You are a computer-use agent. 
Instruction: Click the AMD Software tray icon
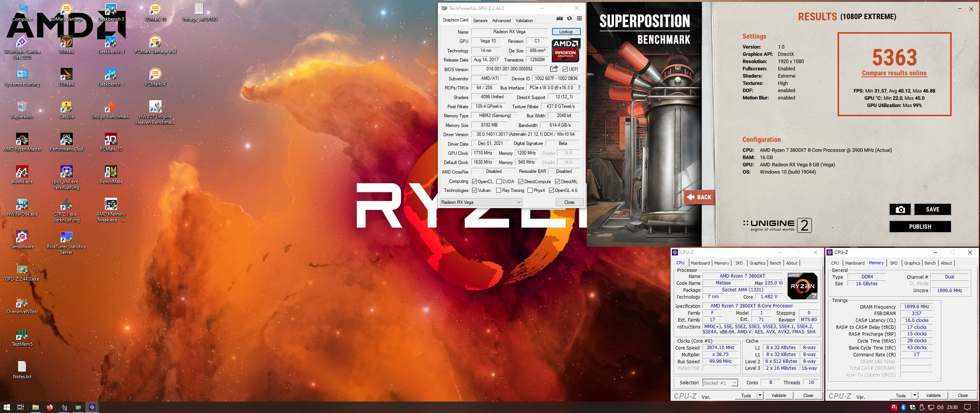click(894, 407)
